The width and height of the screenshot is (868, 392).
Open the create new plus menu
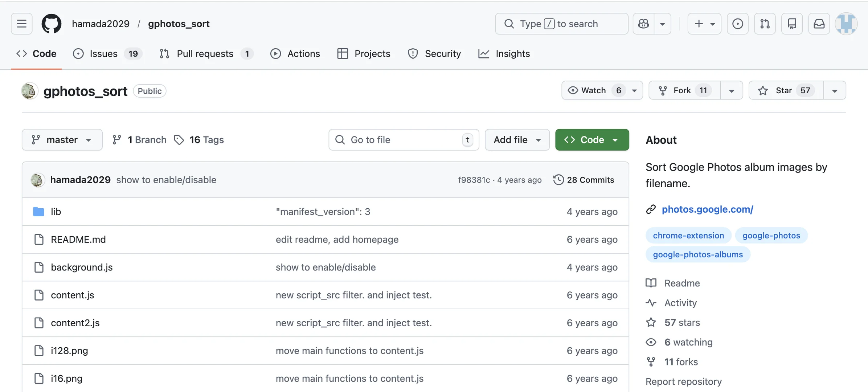click(x=704, y=24)
